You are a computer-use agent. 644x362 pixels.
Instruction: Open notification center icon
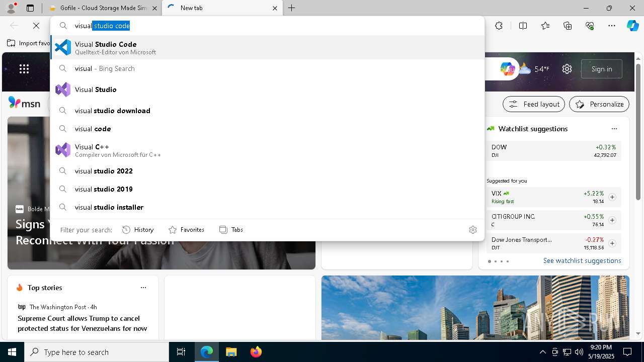627,352
